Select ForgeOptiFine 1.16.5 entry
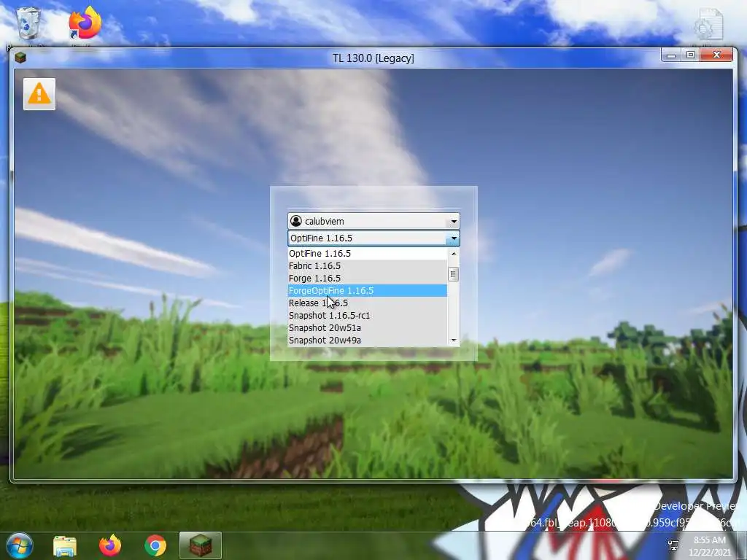747x560 pixels. tap(368, 290)
